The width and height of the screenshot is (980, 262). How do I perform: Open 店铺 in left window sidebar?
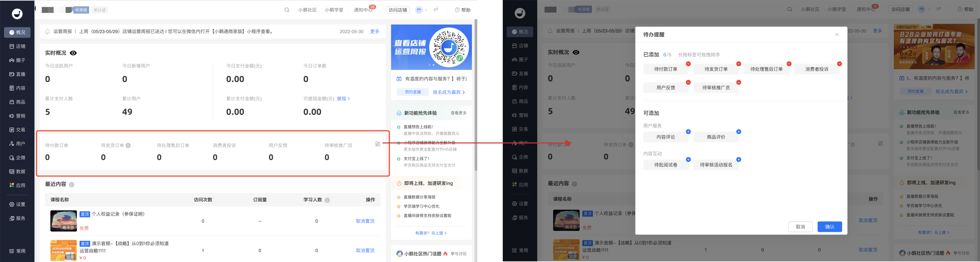(17, 46)
